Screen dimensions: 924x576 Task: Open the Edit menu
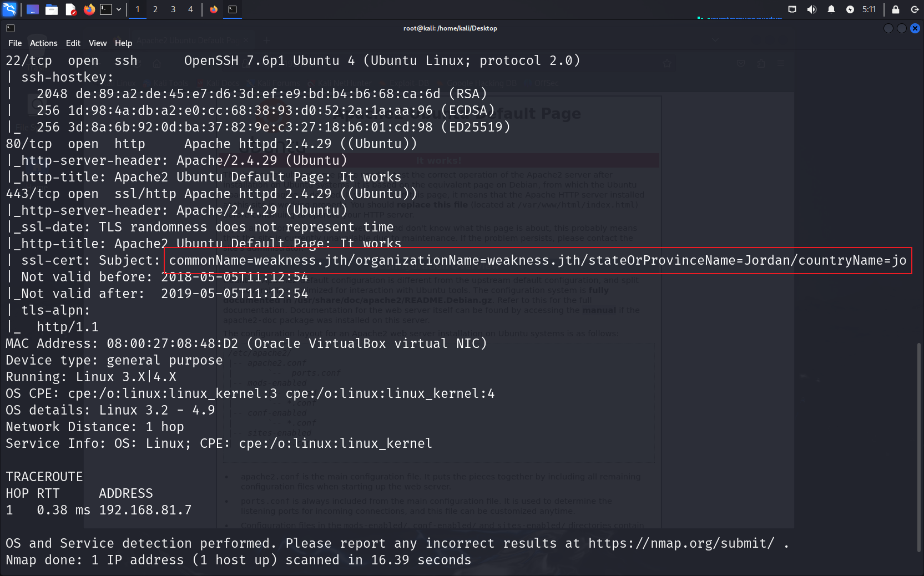point(73,43)
